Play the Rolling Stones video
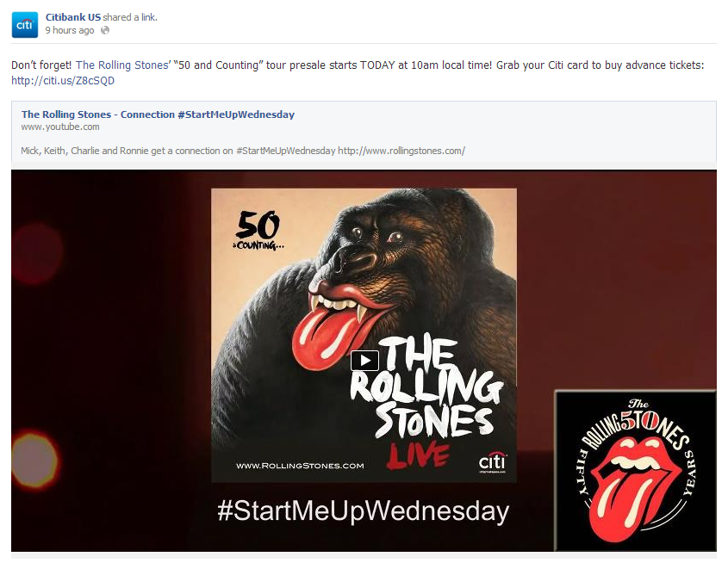This screenshot has height=569, width=728. [364, 361]
